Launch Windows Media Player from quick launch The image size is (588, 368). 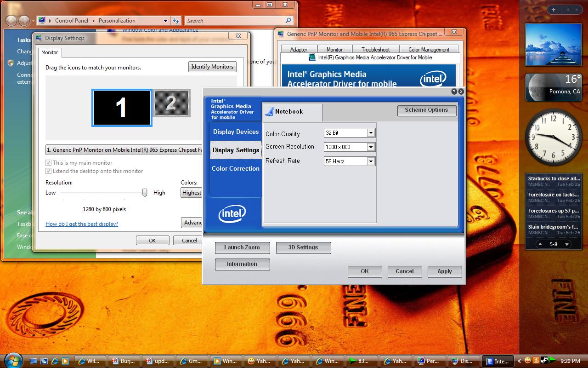(x=65, y=361)
